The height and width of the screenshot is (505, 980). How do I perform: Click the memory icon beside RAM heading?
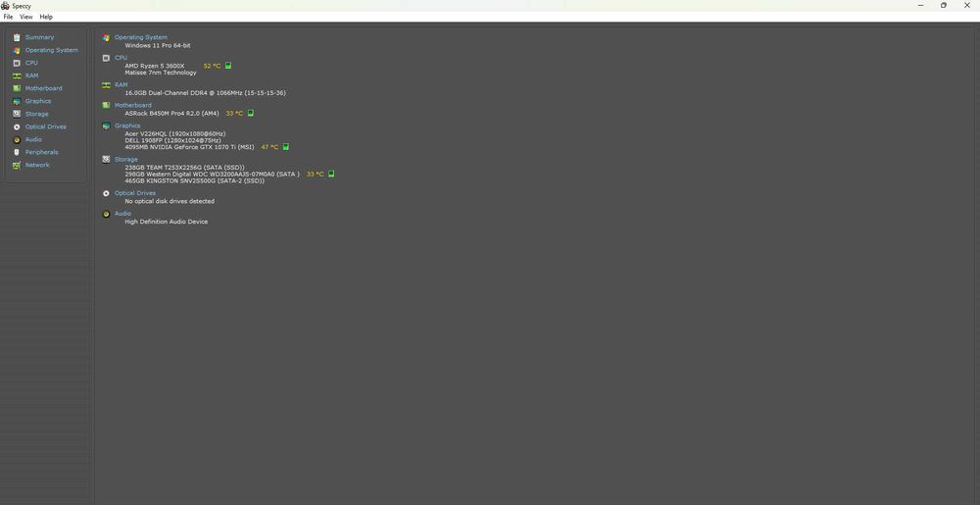click(x=106, y=85)
